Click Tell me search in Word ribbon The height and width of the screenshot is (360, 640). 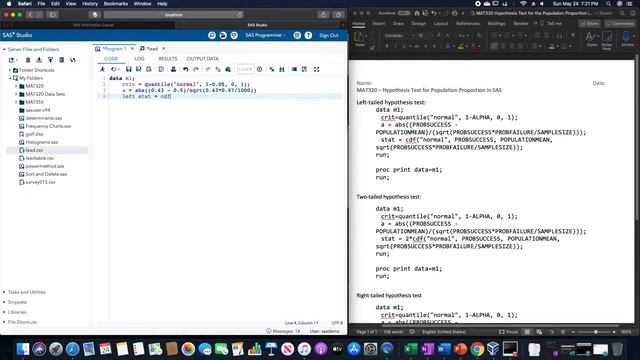pyautogui.click(x=551, y=24)
